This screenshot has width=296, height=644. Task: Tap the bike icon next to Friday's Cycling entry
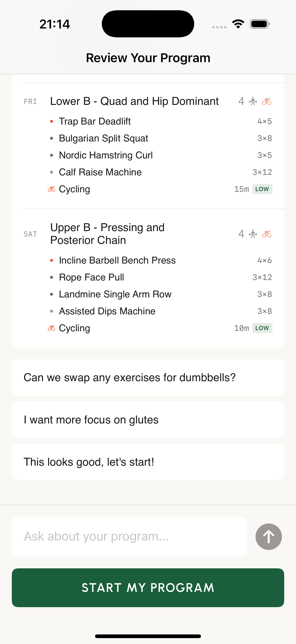point(52,189)
